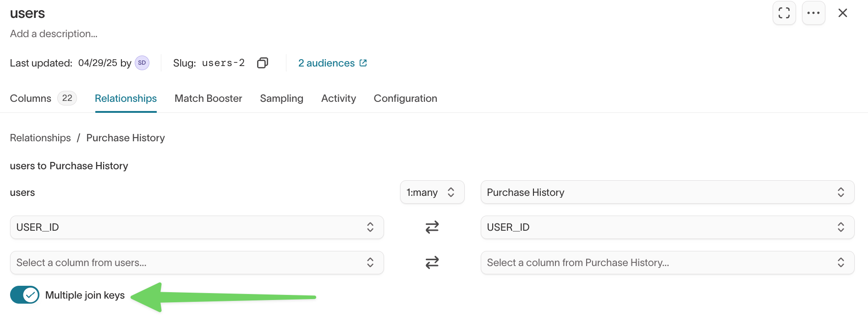Copy the users-2 slug to clipboard
The width and height of the screenshot is (868, 322).
tap(262, 63)
